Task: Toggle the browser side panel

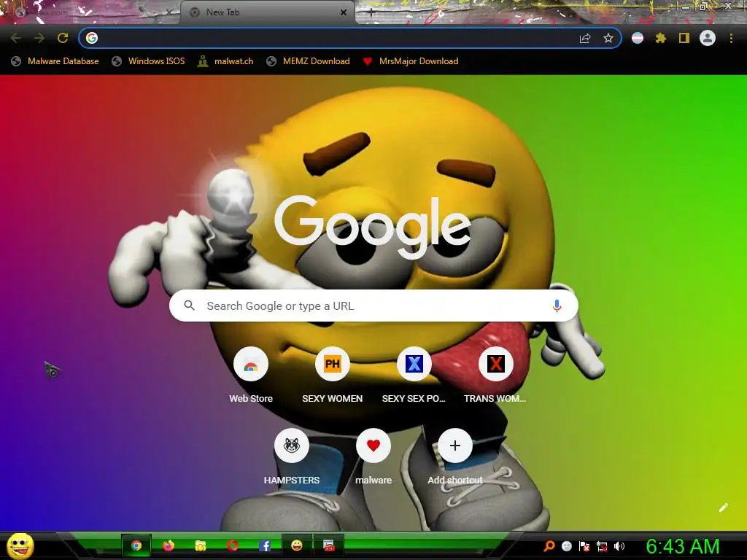Action: [684, 38]
